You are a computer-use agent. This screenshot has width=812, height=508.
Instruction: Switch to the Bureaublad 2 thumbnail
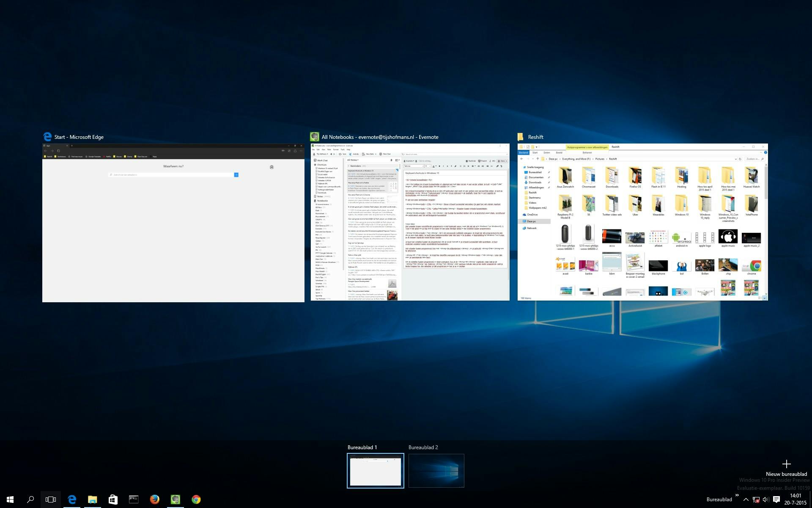tap(436, 470)
